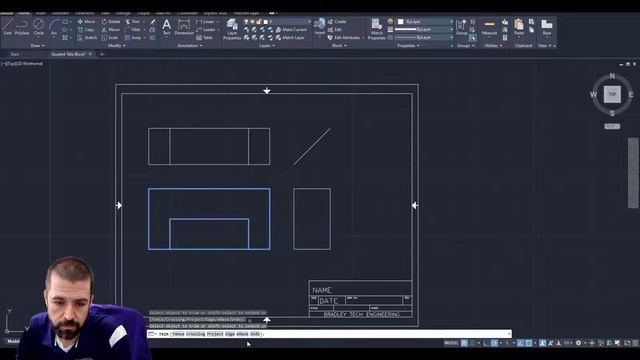Viewport: 640px width, 360px height.
Task: Click the Linear dimension tool
Action: pos(205,21)
